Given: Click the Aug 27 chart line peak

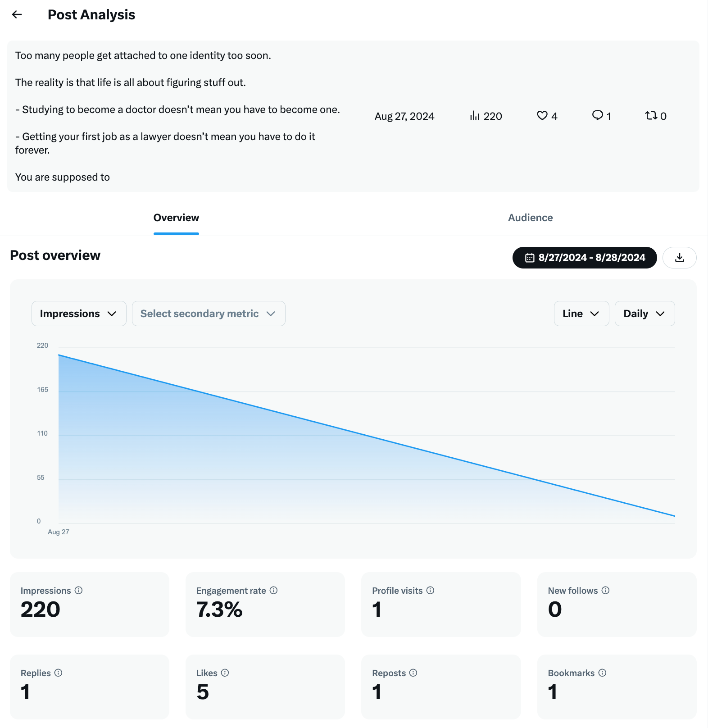Looking at the screenshot, I should 59,355.
